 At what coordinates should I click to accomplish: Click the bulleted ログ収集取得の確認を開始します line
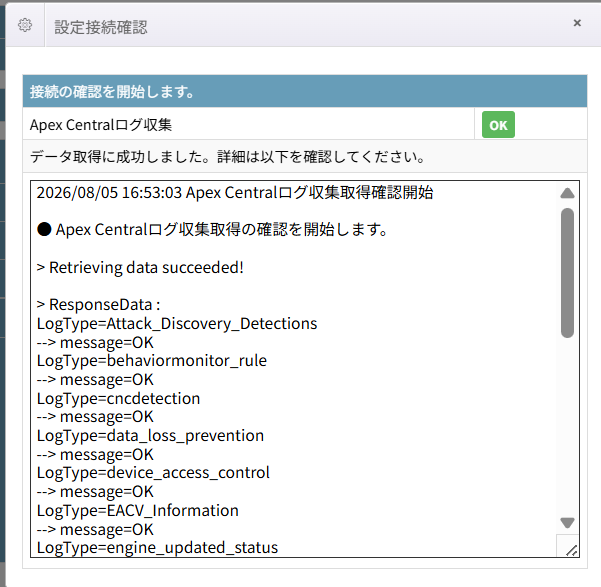tap(213, 230)
